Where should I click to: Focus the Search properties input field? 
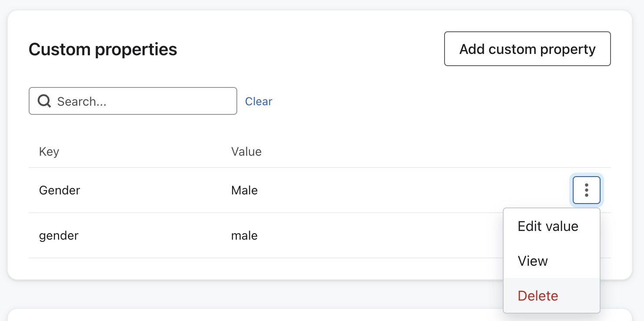[x=143, y=101]
